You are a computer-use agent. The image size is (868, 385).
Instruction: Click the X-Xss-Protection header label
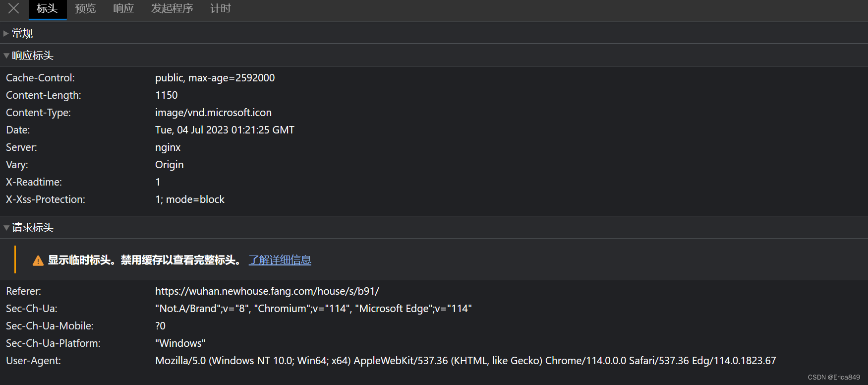45,199
